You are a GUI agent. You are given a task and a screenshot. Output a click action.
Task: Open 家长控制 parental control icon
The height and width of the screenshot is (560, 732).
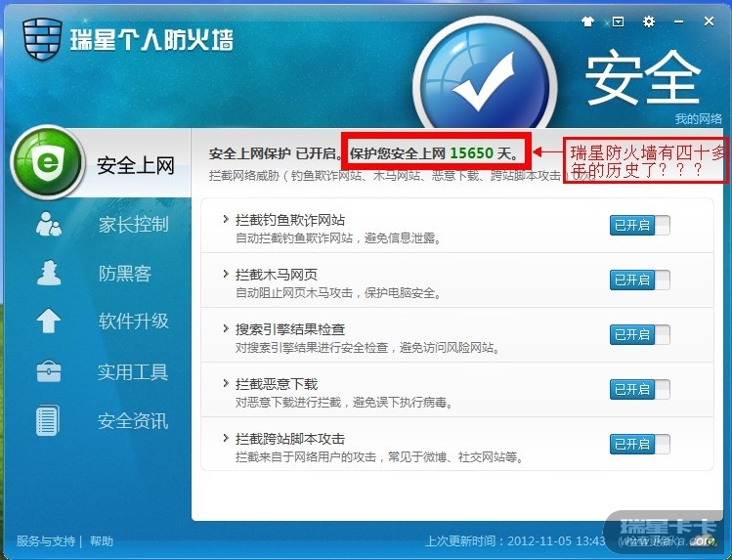(x=49, y=224)
